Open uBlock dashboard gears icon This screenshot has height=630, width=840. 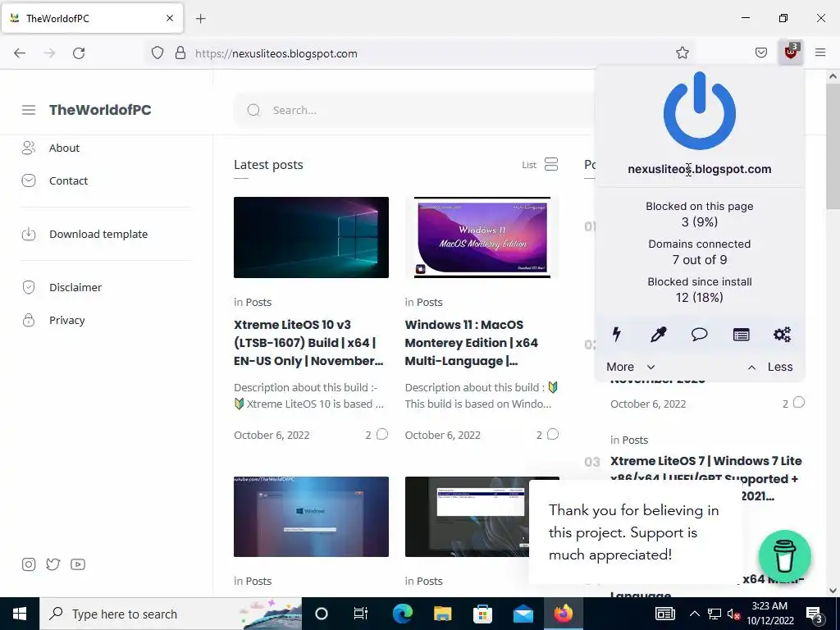click(782, 335)
